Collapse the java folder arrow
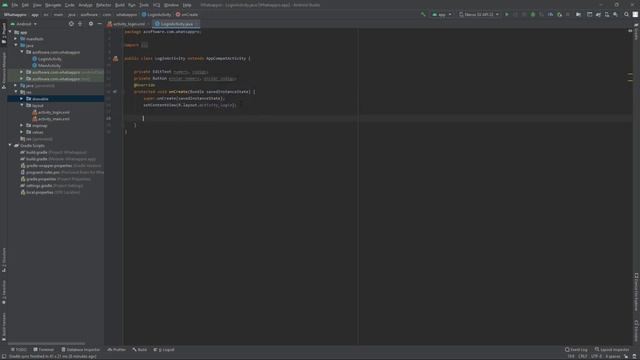The height and width of the screenshot is (360, 640). click(x=16, y=45)
